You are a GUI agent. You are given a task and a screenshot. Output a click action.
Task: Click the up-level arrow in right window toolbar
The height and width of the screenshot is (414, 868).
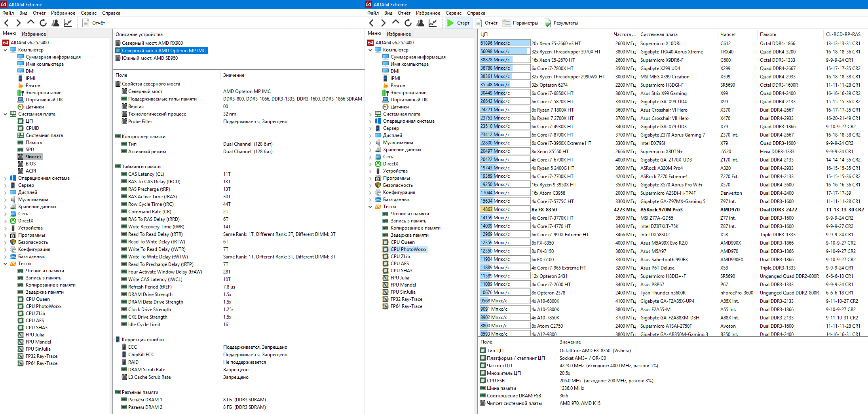pyautogui.click(x=396, y=23)
